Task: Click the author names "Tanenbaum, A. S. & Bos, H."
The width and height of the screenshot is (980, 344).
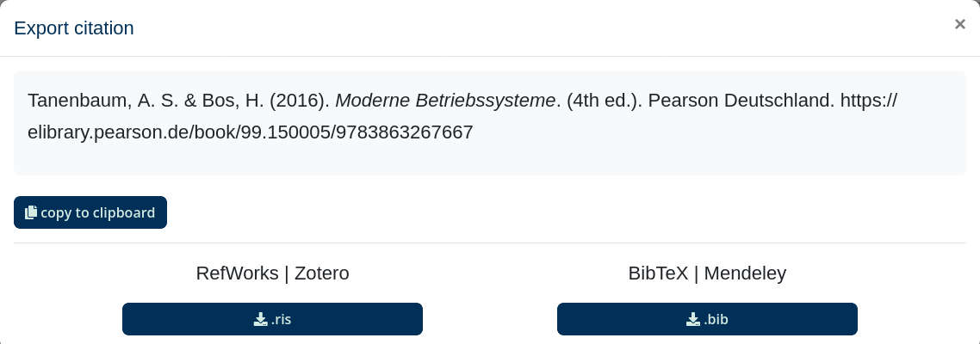Action: [x=146, y=101]
